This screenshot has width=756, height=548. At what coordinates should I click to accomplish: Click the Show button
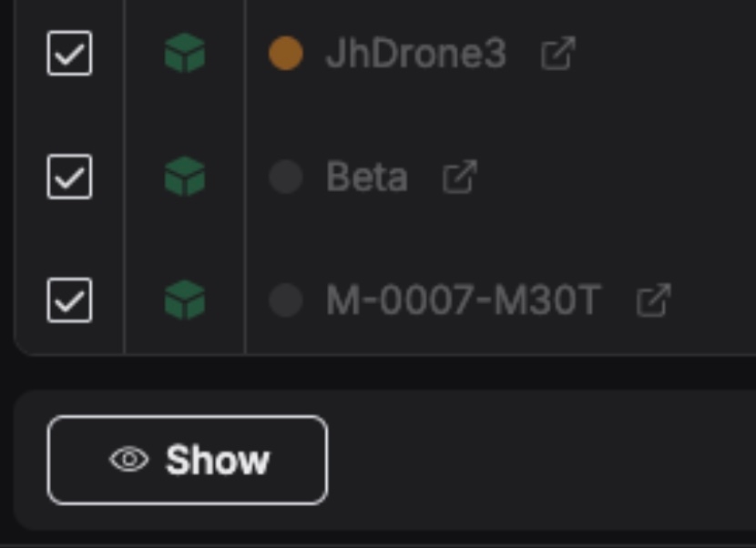coord(188,460)
